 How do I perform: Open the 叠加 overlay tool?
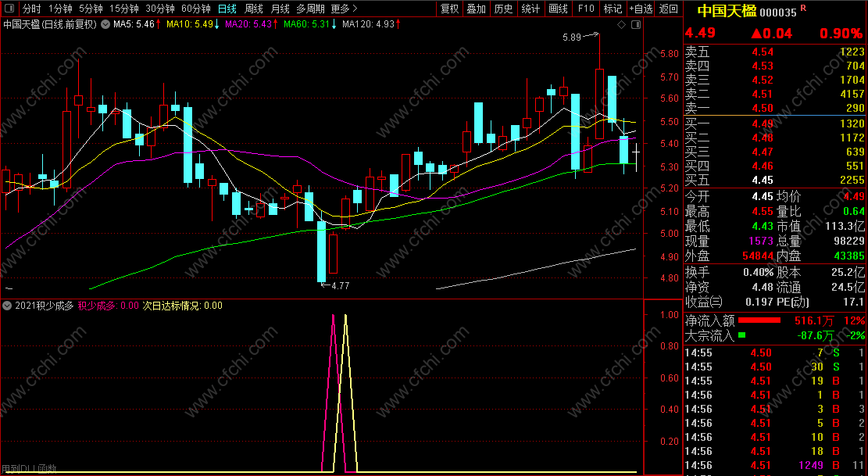point(476,9)
